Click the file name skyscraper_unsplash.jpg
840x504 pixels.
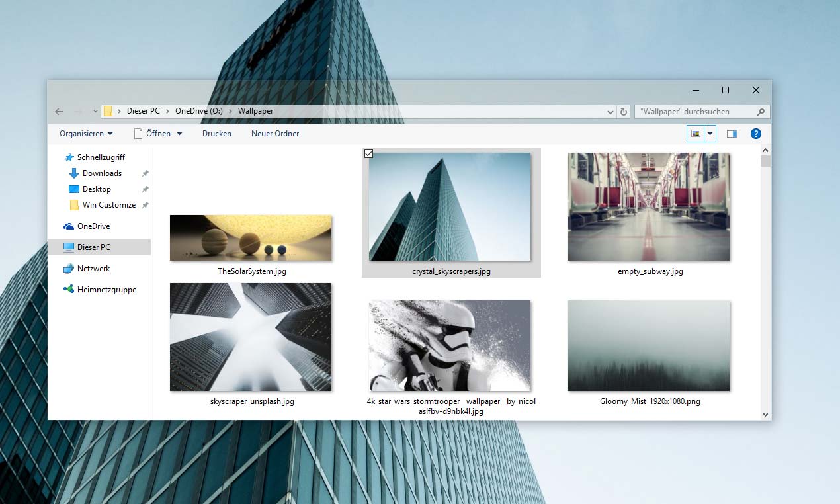pyautogui.click(x=252, y=401)
